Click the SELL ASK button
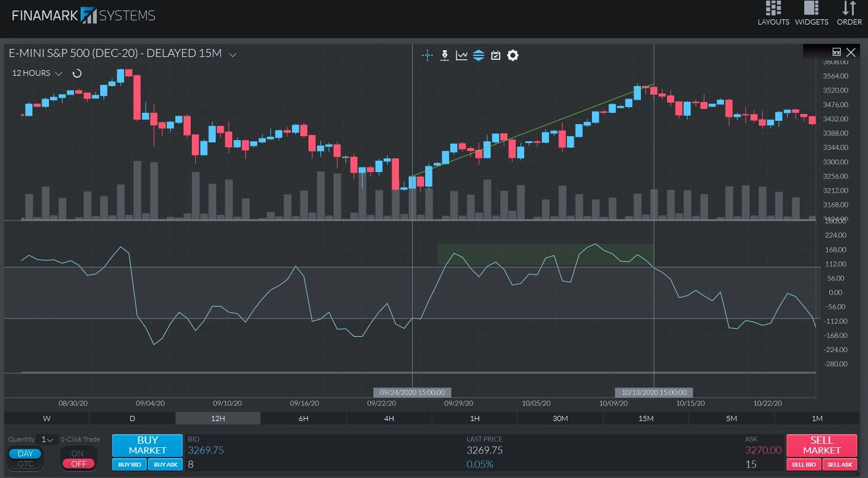 840,464
